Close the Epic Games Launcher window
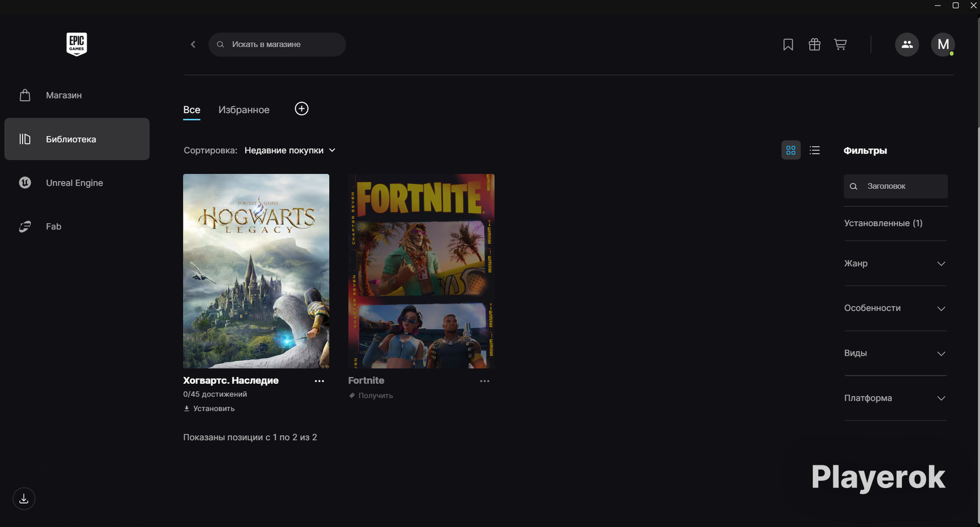This screenshot has width=980, height=527. tap(973, 5)
